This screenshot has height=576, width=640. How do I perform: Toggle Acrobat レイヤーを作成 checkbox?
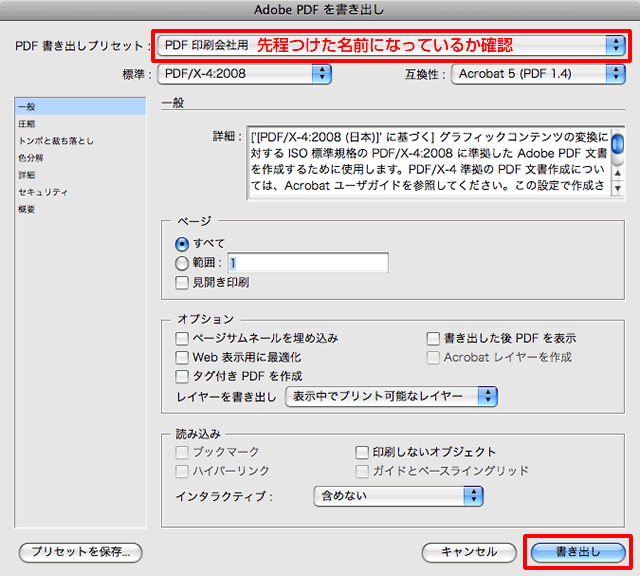pyautogui.click(x=433, y=358)
